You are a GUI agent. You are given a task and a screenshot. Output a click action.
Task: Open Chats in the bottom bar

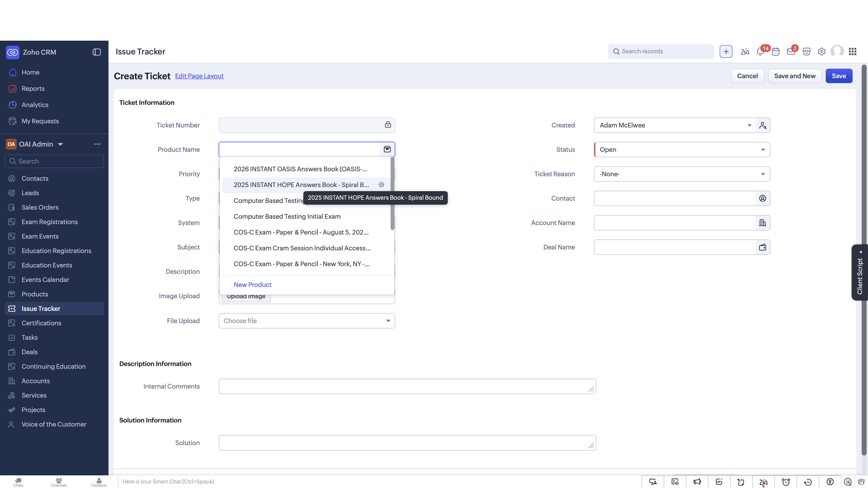point(19,482)
